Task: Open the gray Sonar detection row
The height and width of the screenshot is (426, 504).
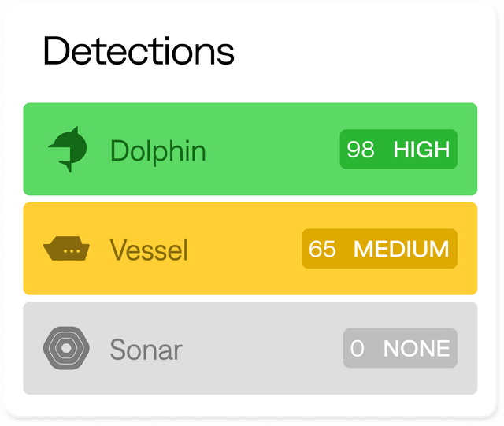Action: (252, 348)
